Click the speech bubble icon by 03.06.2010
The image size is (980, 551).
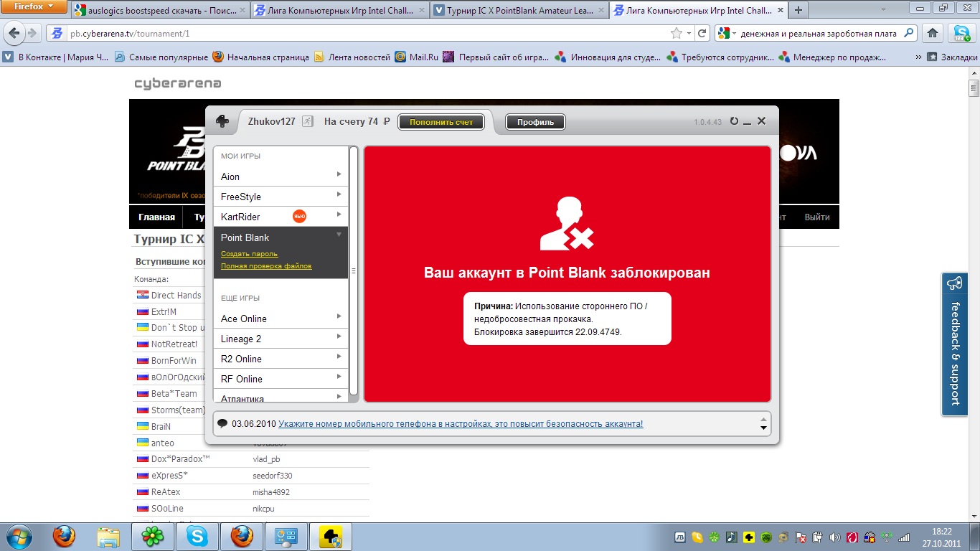point(222,424)
